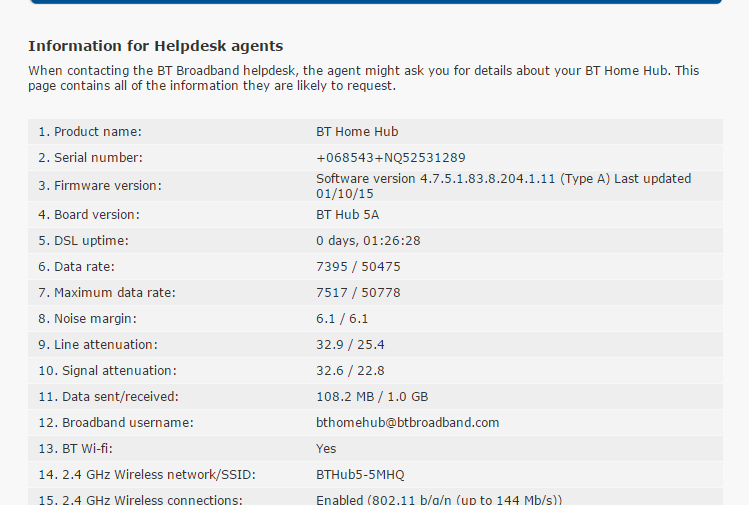Select Maximum data rate value 7517 / 50778

[x=358, y=292]
